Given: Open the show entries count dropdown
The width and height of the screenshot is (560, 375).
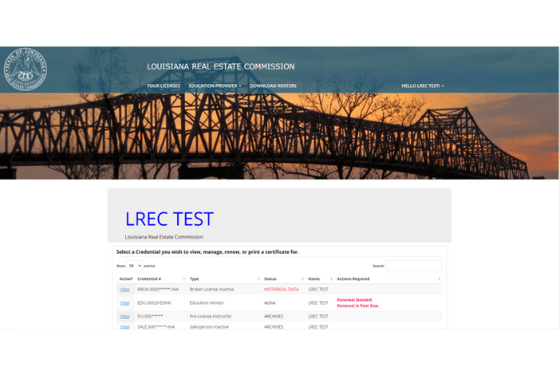Looking at the screenshot, I should [x=135, y=266].
